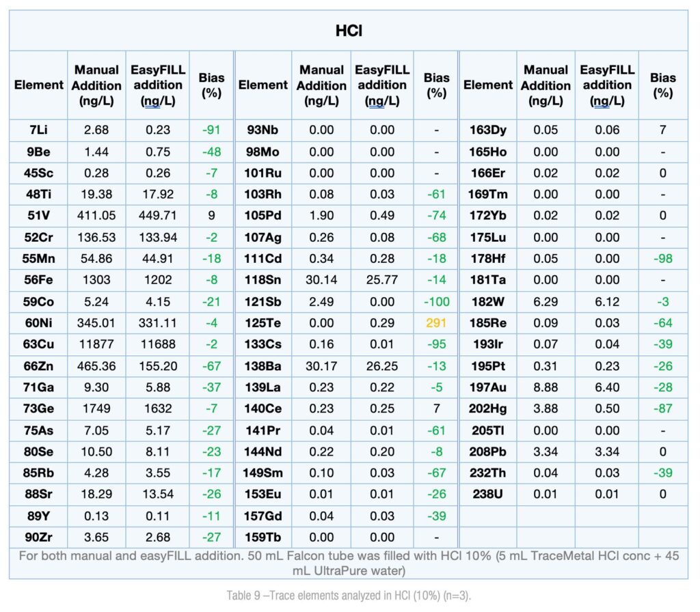Image resolution: width=700 pixels, height=612 pixels.
Task: Click the -98 bias value for 178Hf
Action: point(662,259)
